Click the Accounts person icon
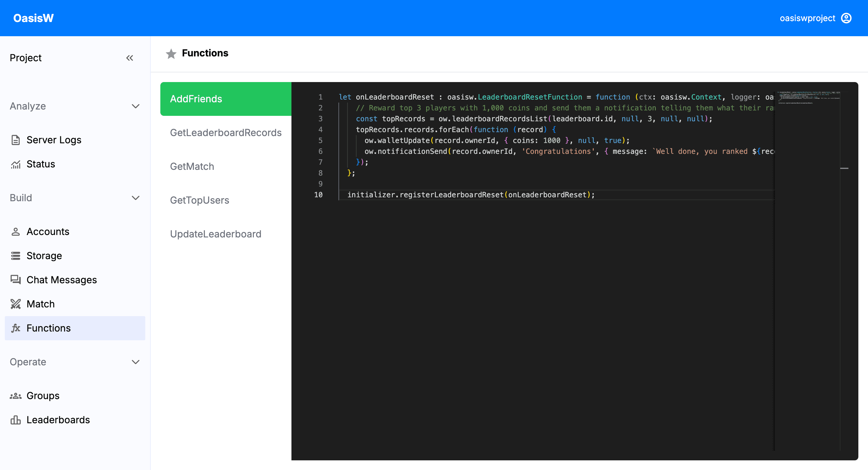The image size is (868, 470). point(15,232)
